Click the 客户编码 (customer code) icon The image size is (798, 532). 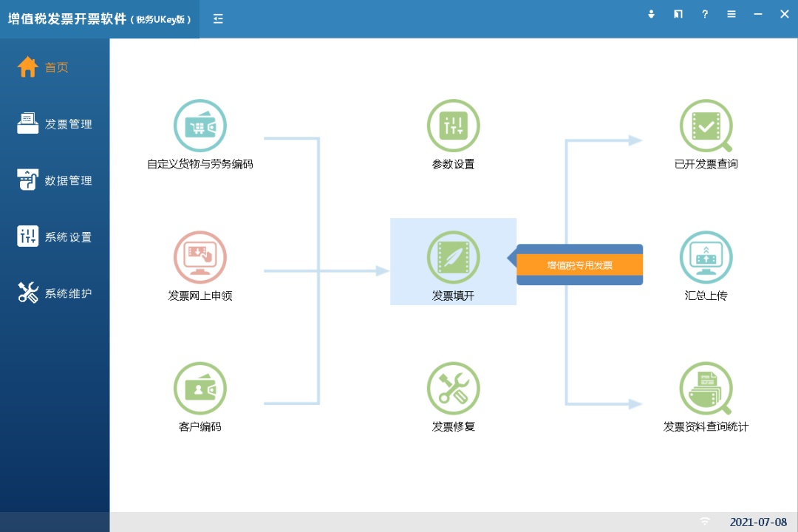point(199,388)
